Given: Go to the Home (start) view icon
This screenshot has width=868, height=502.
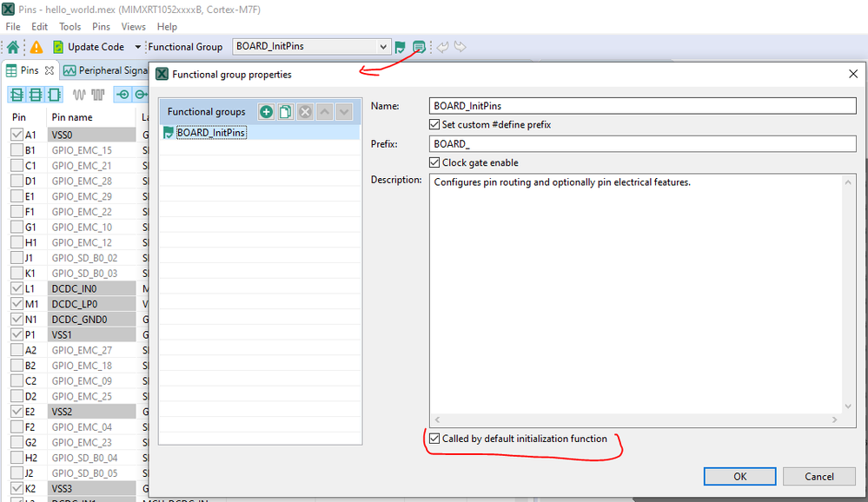Looking at the screenshot, I should coord(13,47).
